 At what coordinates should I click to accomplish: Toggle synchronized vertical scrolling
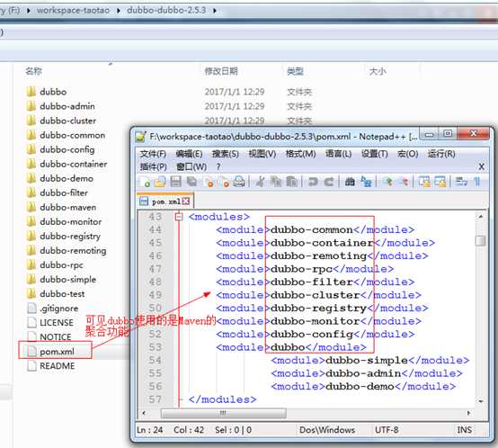[424, 182]
